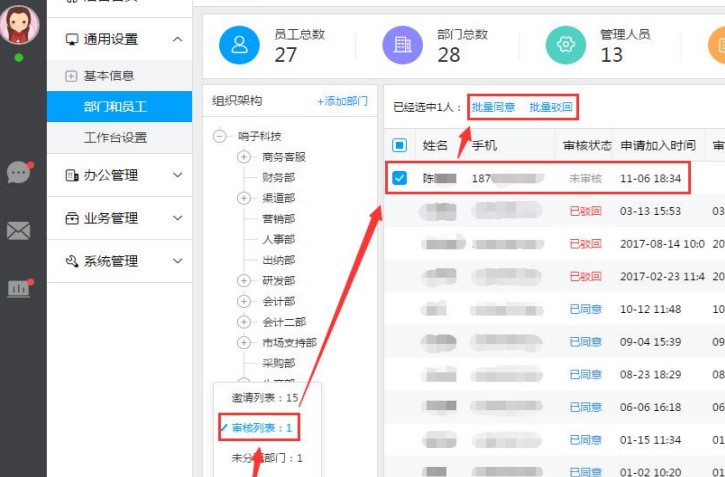Viewport: 725px width, 477px height.
Task: Click the 批量驳回 link
Action: (551, 107)
